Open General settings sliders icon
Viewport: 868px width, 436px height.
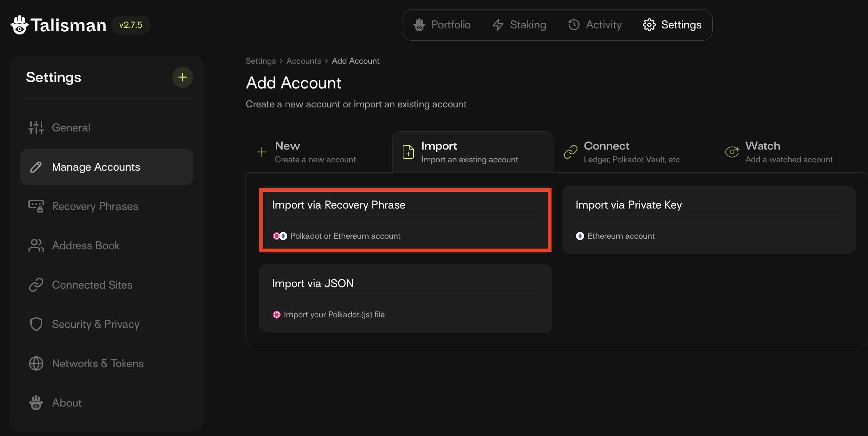click(36, 127)
